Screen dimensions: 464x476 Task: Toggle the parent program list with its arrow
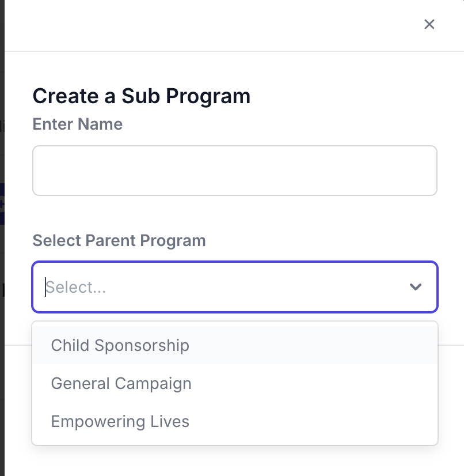tap(416, 287)
